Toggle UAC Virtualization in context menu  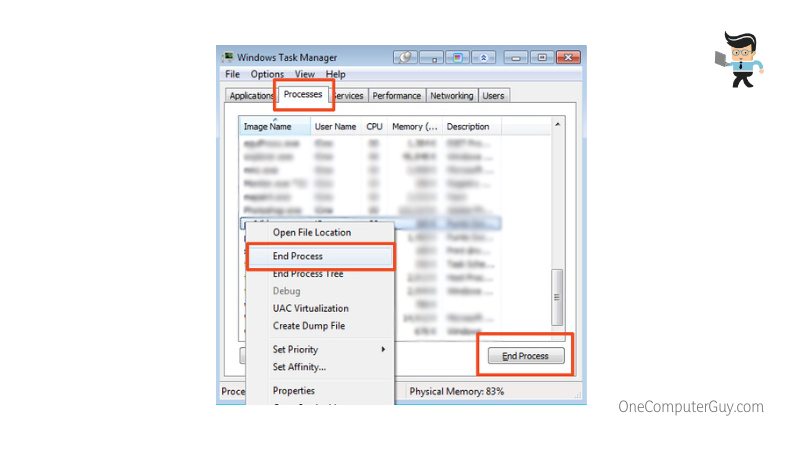point(320,308)
